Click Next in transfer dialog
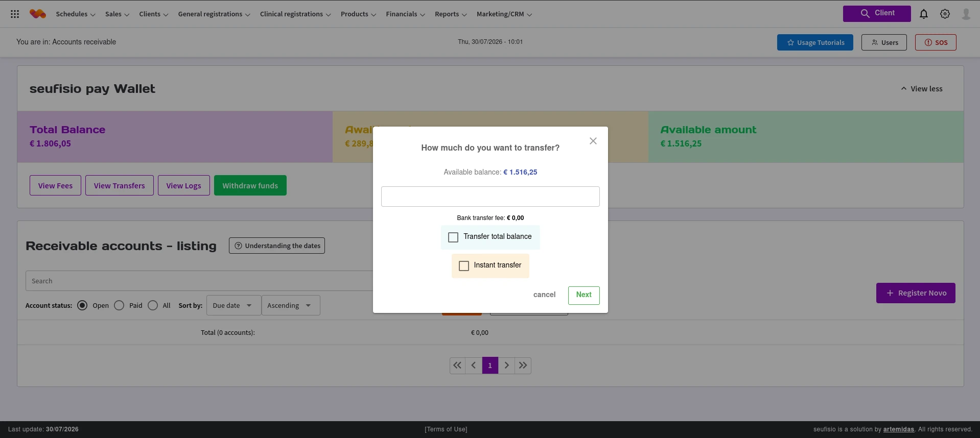 (x=584, y=295)
